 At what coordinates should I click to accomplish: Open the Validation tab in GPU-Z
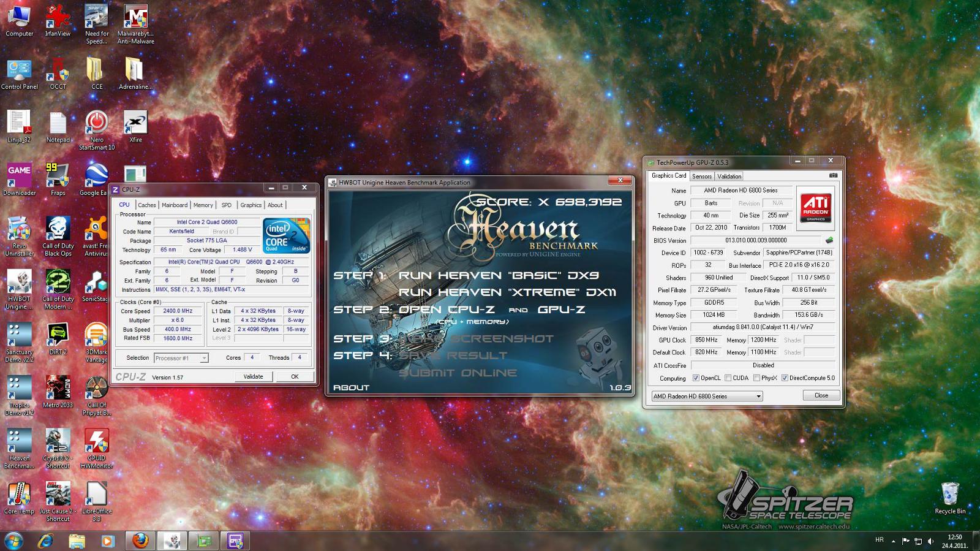[x=729, y=177]
